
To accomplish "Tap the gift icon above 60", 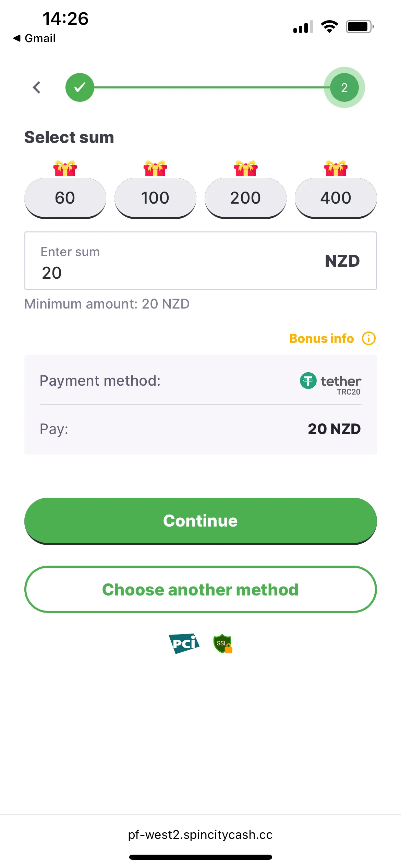I will (x=65, y=168).
